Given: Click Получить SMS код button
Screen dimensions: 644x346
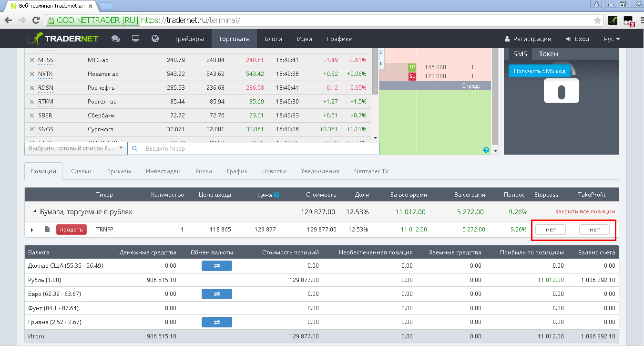Looking at the screenshot, I should (539, 71).
